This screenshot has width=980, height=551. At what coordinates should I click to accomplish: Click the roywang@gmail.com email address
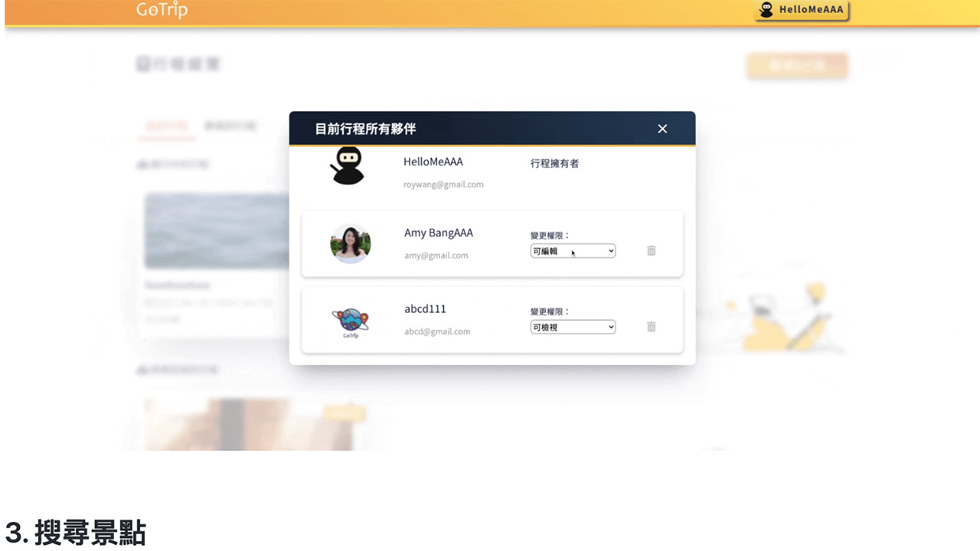443,184
